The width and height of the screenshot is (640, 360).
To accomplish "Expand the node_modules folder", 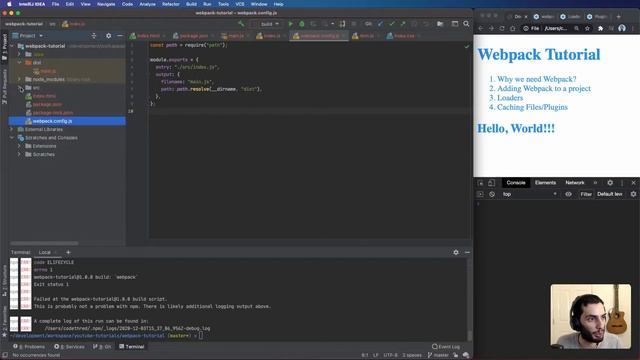I will coord(19,79).
